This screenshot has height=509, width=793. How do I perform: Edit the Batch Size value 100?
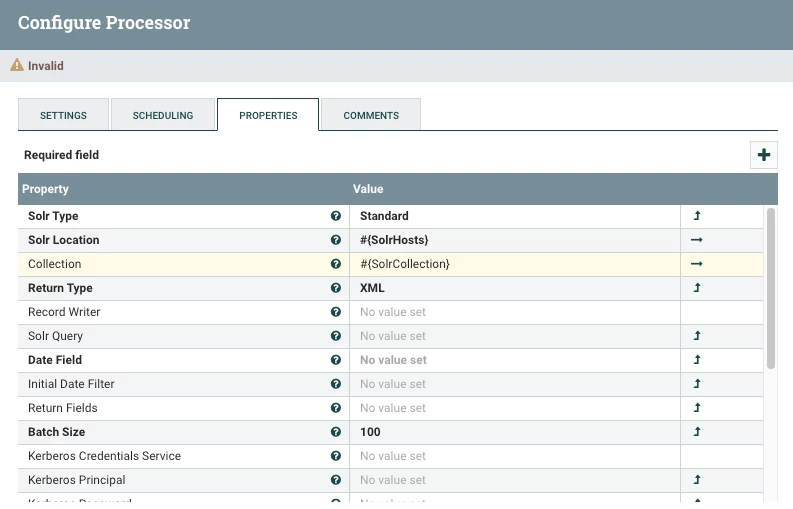[514, 432]
